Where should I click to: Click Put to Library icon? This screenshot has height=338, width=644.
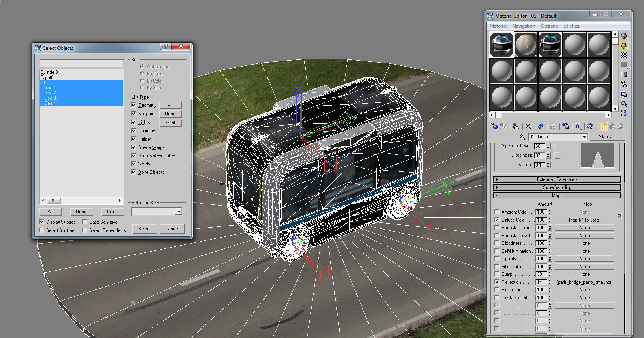pos(565,126)
